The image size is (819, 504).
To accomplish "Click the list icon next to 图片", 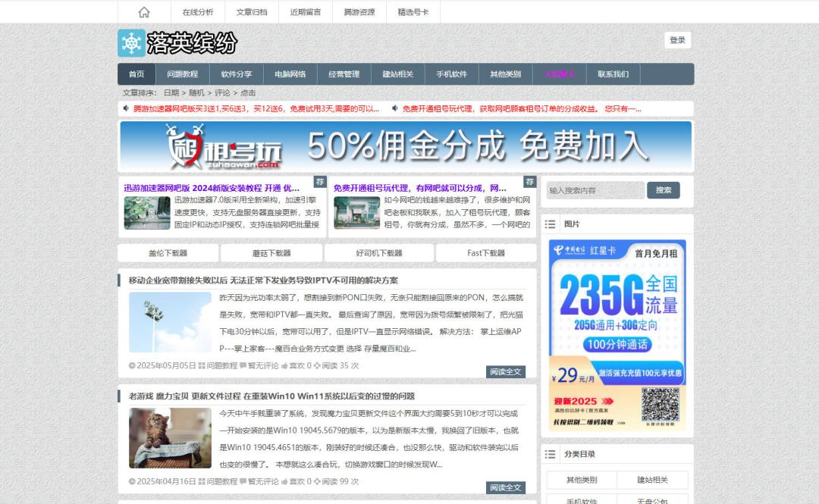I will (550, 224).
